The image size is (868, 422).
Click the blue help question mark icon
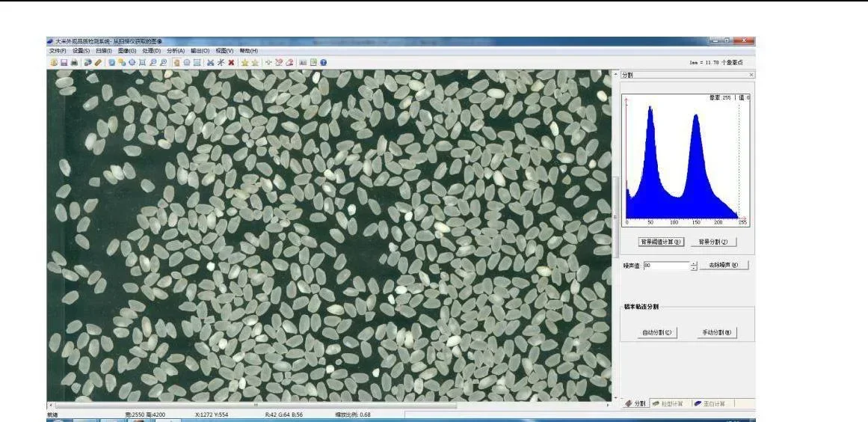(x=324, y=63)
